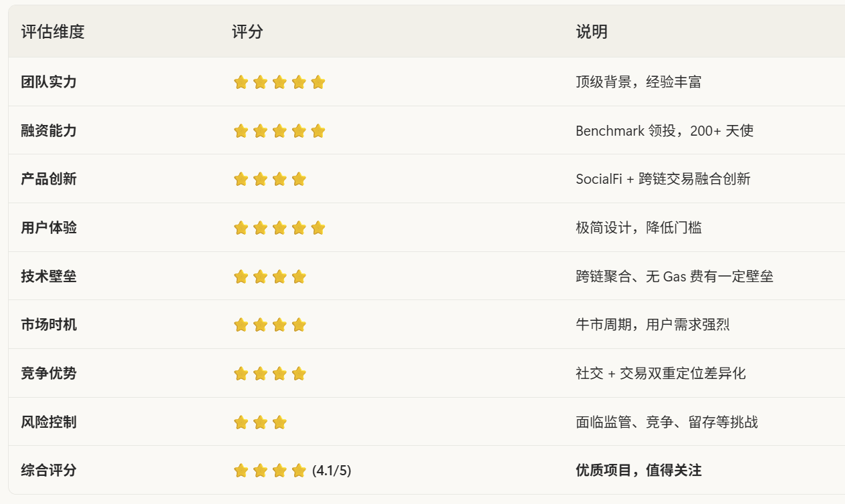The width and height of the screenshot is (845, 504).
Task: Click the (4.1/5) score text
Action: pyautogui.click(x=332, y=471)
